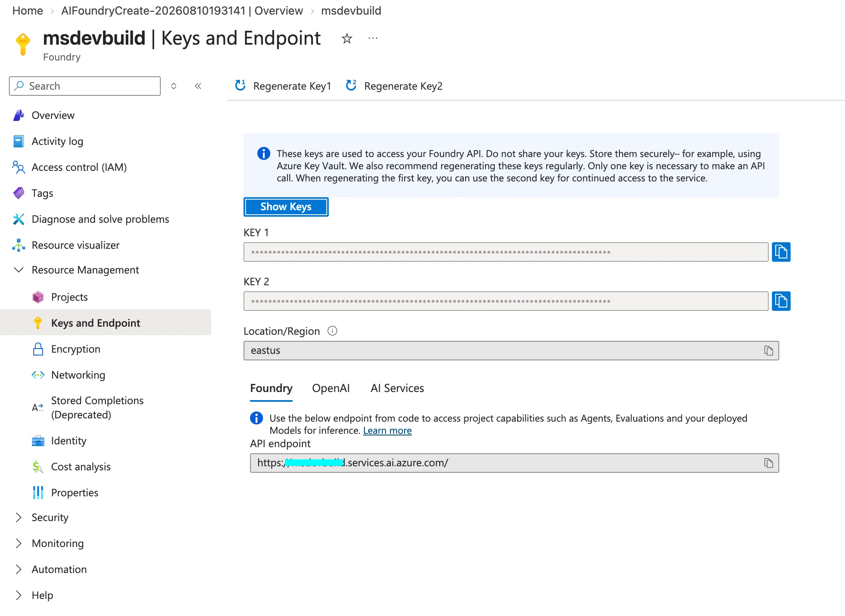The height and width of the screenshot is (616, 845).
Task: Click the Projects cube icon
Action: point(38,297)
